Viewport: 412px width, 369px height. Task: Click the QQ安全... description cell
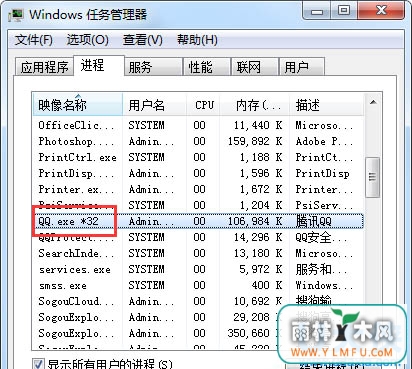pos(321,237)
